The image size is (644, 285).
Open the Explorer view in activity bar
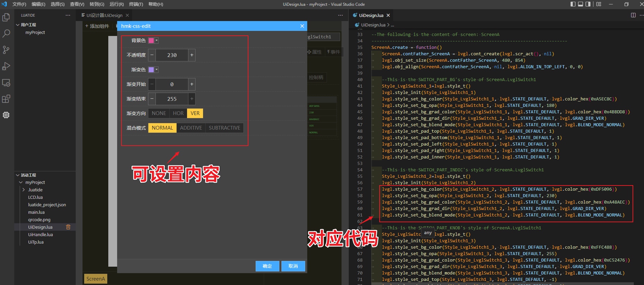pos(6,17)
